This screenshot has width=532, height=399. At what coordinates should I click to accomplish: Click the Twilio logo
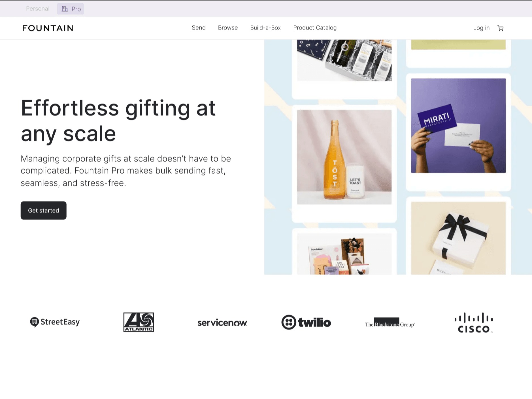click(306, 322)
